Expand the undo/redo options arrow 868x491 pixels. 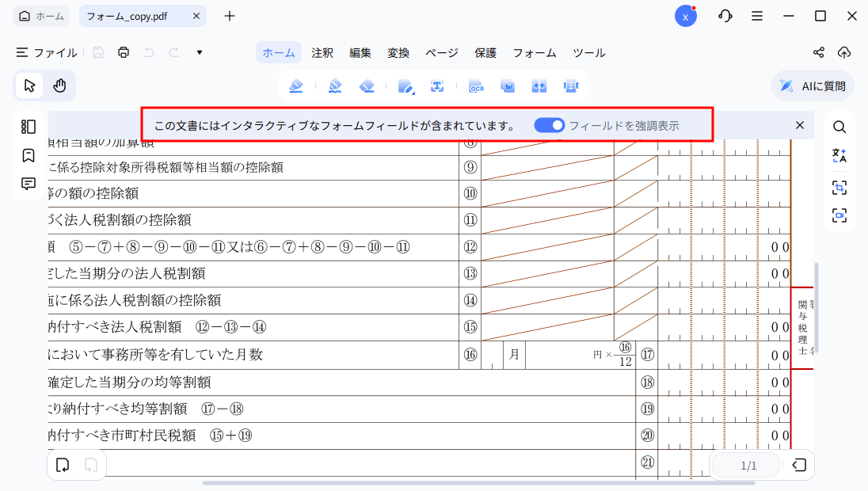(199, 52)
